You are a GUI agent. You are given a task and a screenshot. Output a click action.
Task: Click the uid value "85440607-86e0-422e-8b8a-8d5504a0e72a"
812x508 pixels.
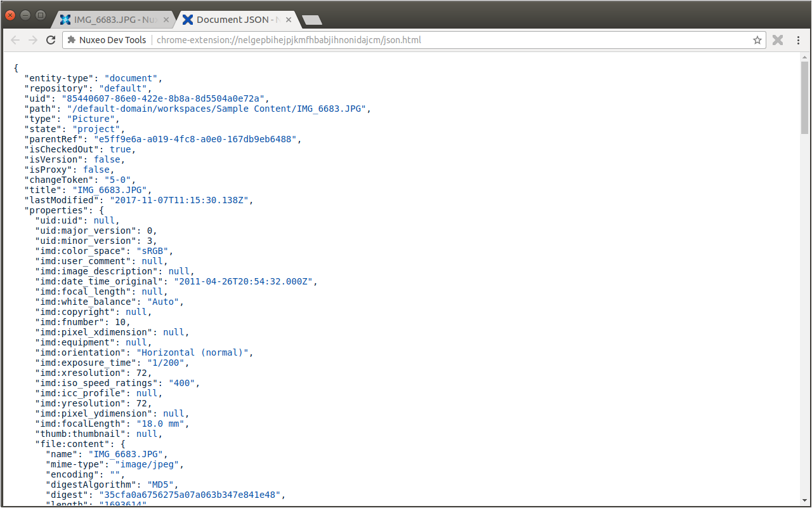pos(163,98)
